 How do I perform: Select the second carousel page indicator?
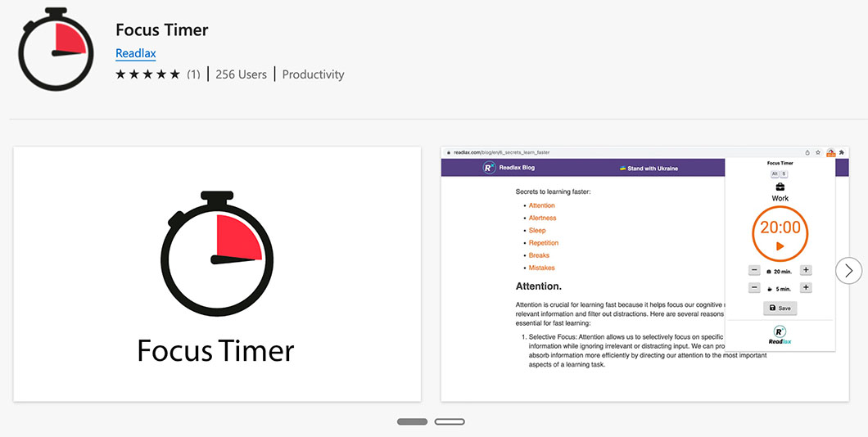(450, 421)
